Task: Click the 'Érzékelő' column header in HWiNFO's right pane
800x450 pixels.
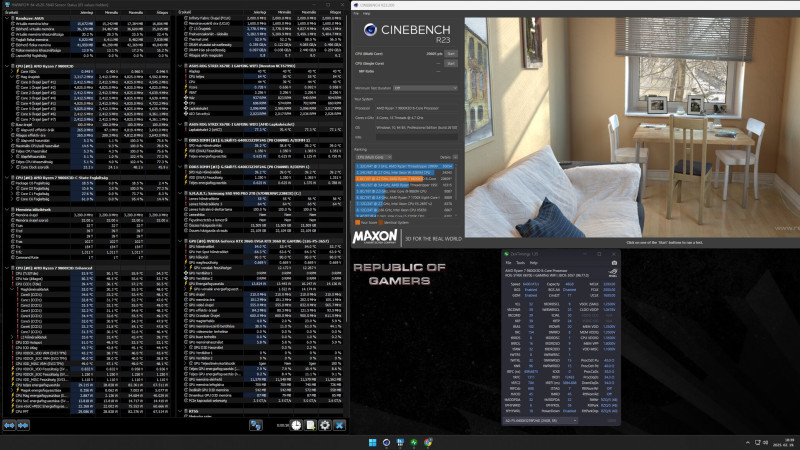Action: pos(185,12)
